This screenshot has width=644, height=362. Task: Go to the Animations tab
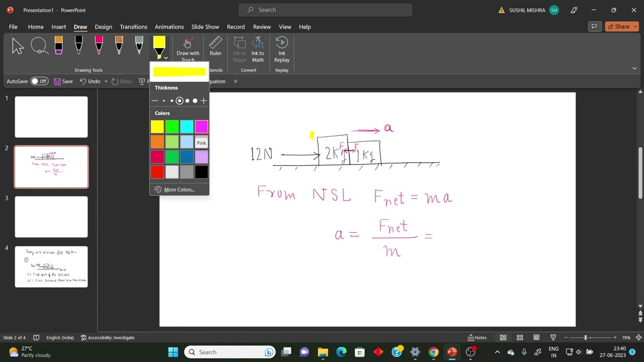tap(169, 27)
